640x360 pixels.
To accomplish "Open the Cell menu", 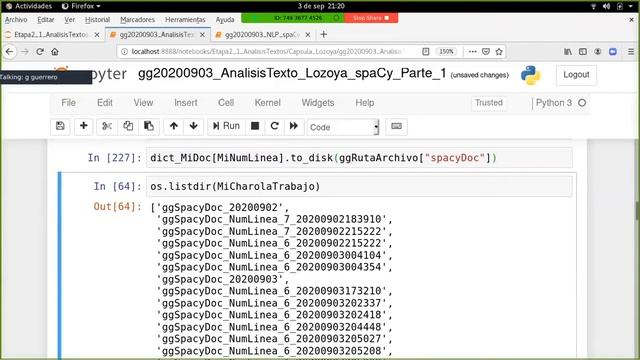I will tap(226, 103).
